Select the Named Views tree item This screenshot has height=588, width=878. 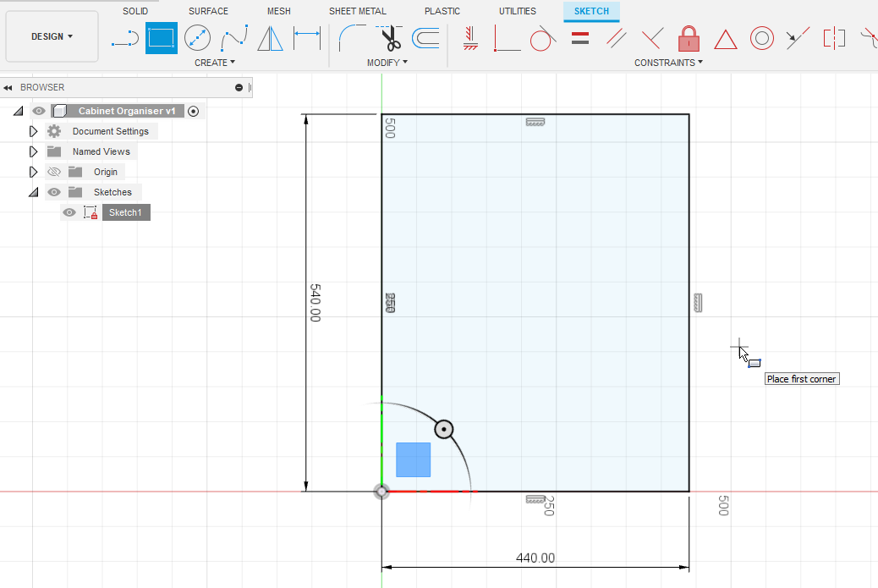[101, 151]
